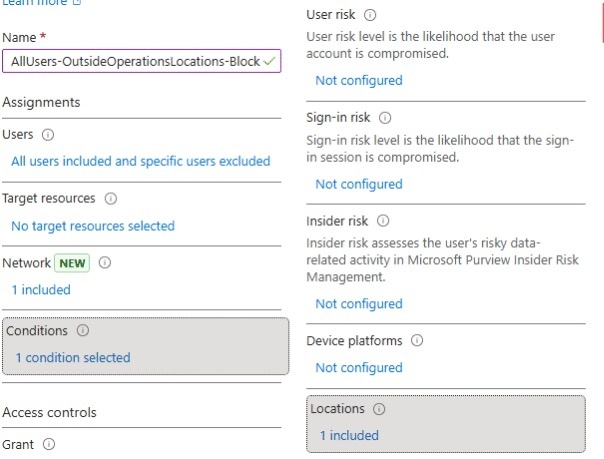Open the Locations '1 included' link
Image resolution: width=604 pixels, height=459 pixels.
[349, 435]
